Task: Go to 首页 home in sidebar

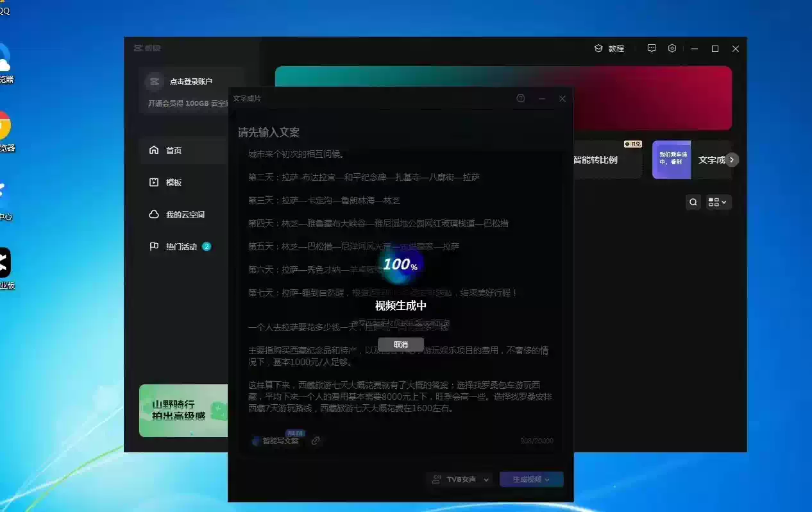Action: (173, 150)
